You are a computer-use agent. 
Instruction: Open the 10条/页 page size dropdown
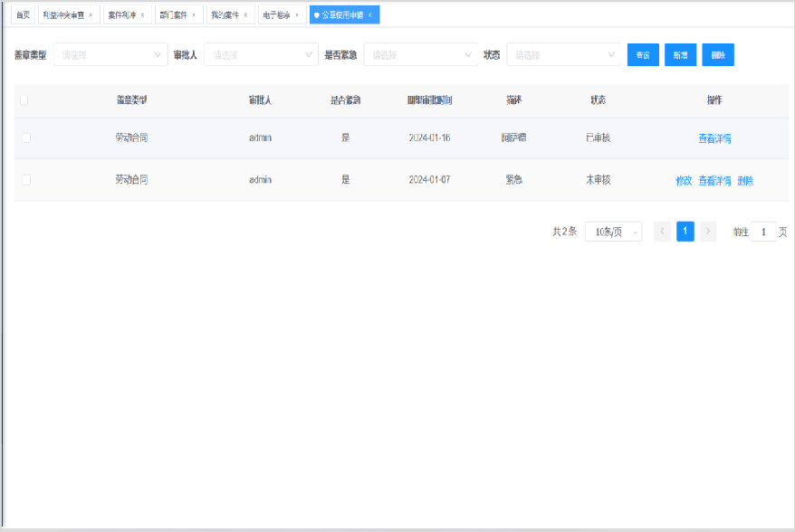(x=614, y=232)
